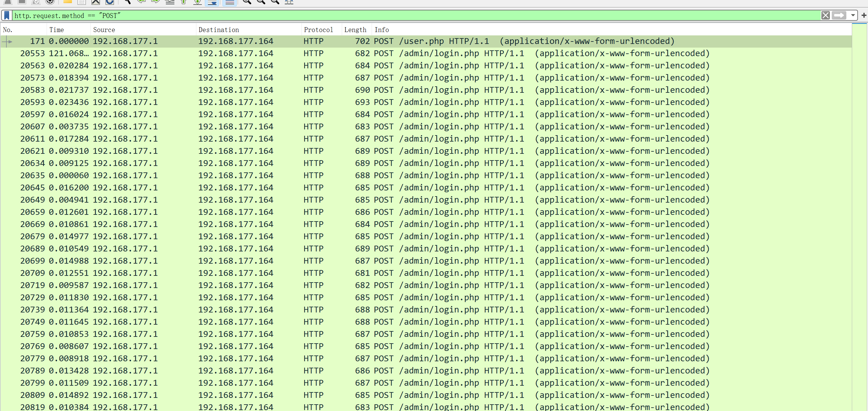The height and width of the screenshot is (411, 868).
Task: Select packet 20553 admin login POST
Action: pos(337,53)
